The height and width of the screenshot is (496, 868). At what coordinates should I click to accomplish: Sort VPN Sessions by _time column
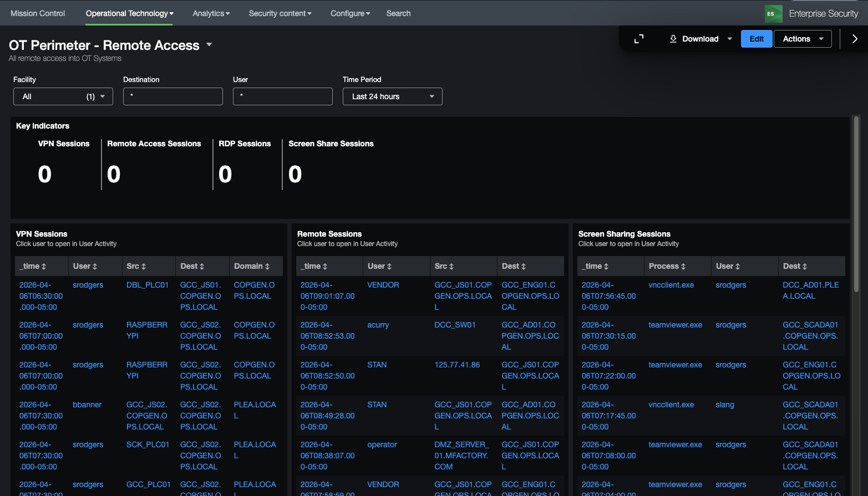click(x=33, y=266)
